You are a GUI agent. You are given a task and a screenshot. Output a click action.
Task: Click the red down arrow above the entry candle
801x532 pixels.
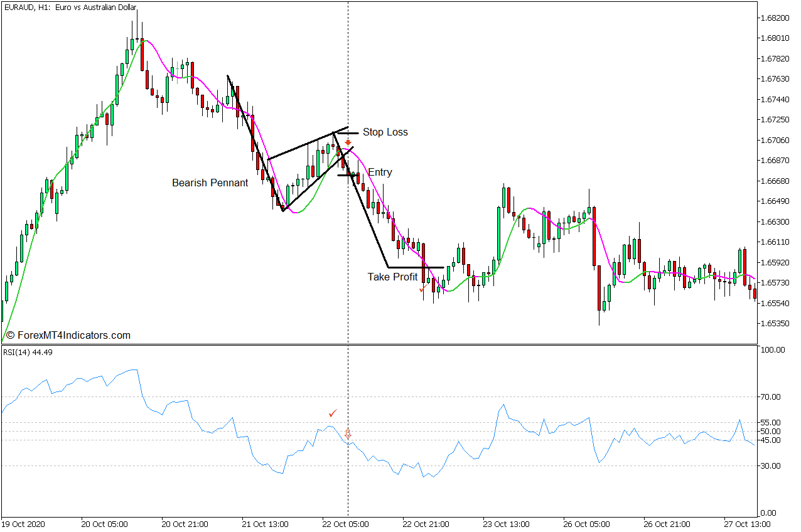pos(348,143)
